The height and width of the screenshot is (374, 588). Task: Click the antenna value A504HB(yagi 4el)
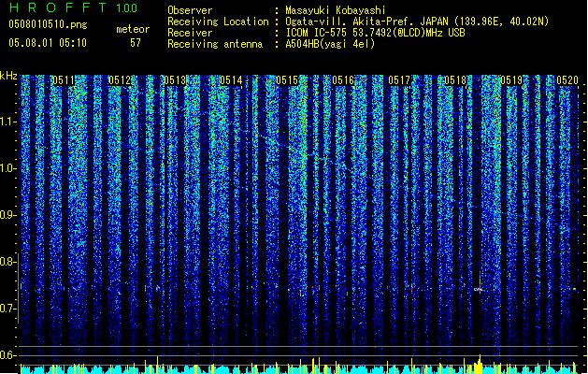330,44
